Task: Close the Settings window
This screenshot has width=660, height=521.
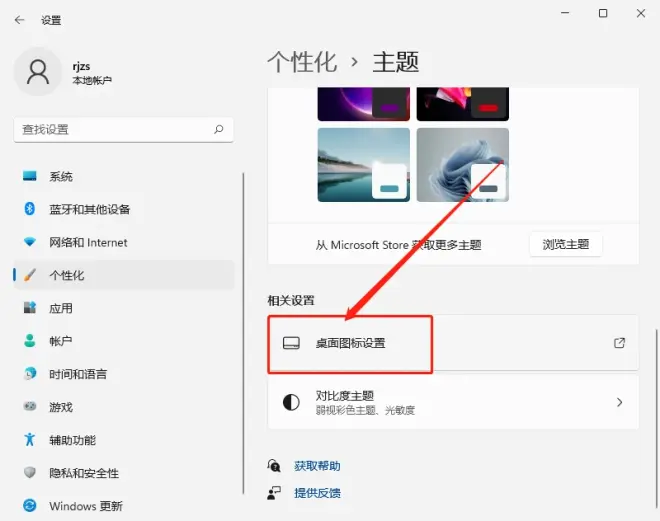Action: coord(641,13)
